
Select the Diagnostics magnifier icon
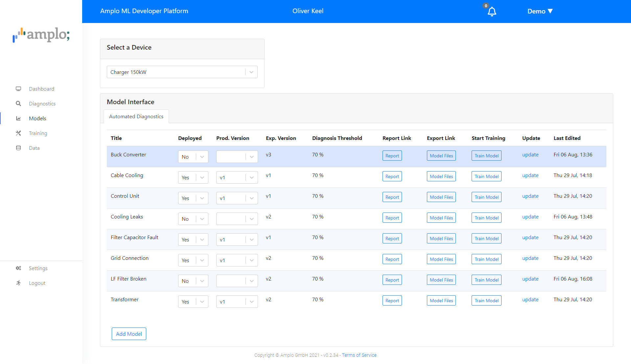pyautogui.click(x=18, y=103)
